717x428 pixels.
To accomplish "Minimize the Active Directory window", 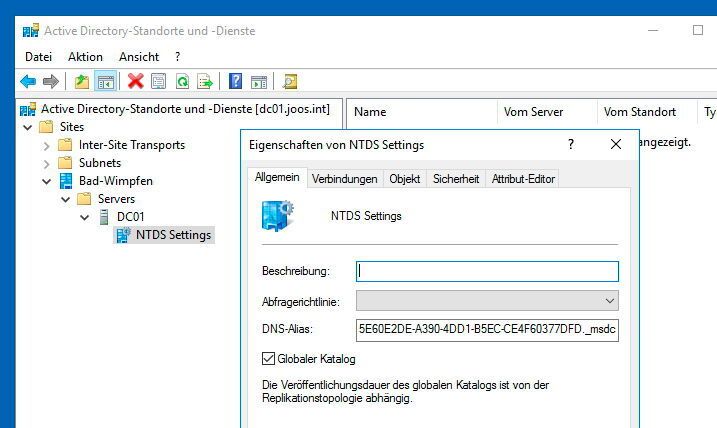I will point(653,30).
